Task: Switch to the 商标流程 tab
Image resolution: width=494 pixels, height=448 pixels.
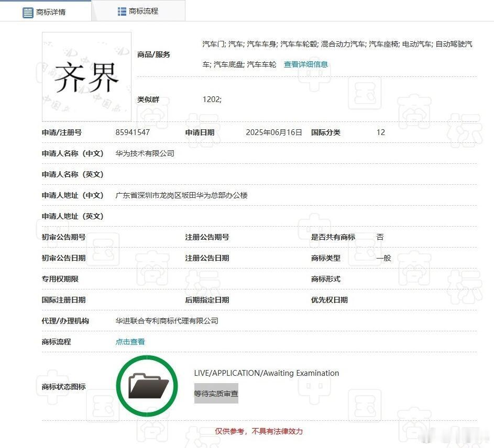Action: pos(138,12)
